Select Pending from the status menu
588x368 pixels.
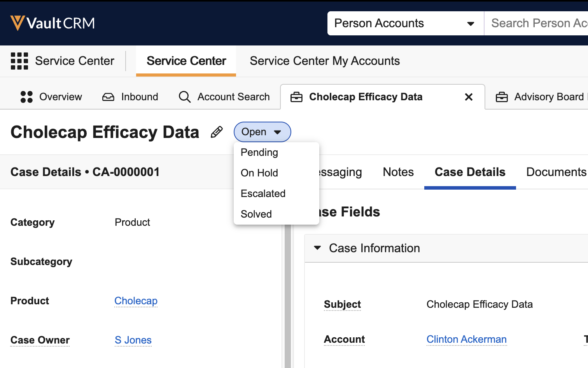259,152
